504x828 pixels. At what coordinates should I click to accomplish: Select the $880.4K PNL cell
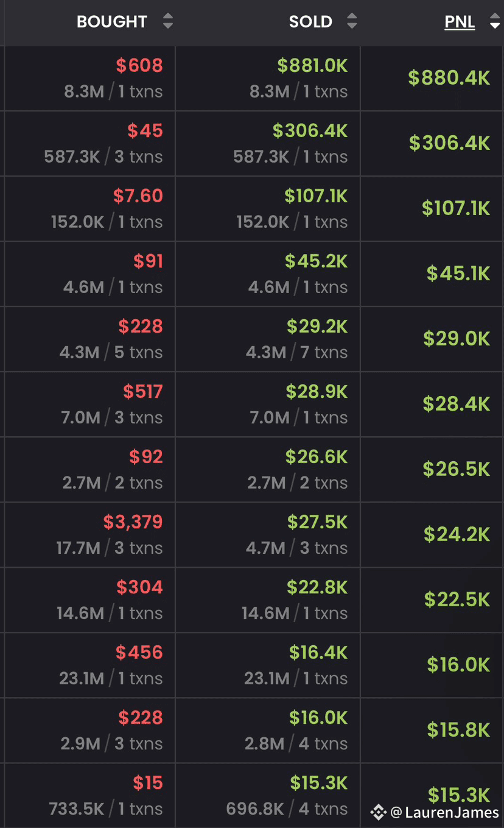coord(449,78)
